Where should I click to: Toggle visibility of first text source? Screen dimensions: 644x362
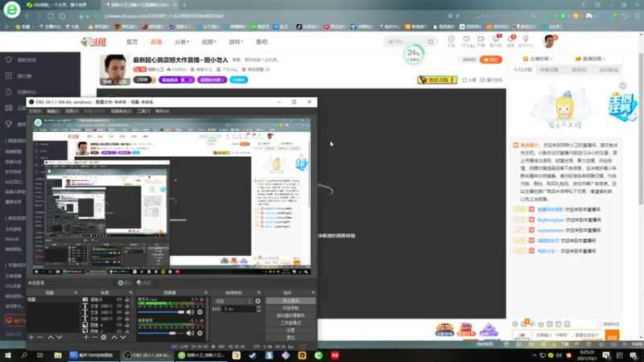point(119,306)
